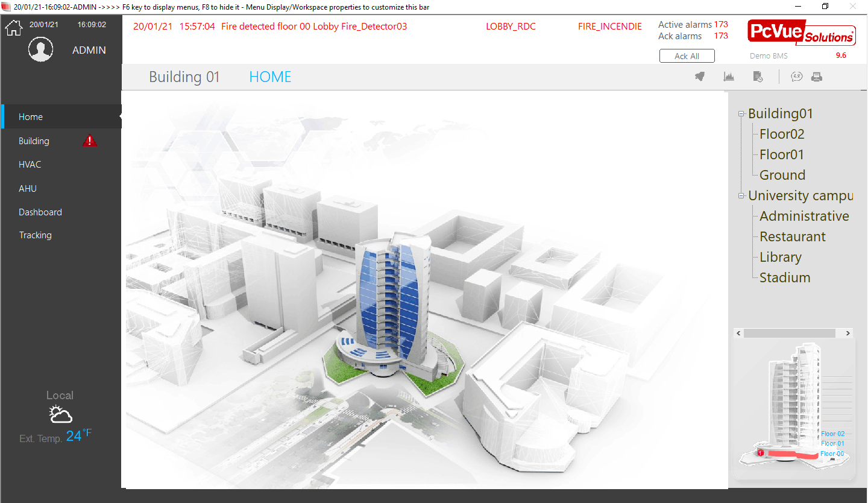Click the red fire alarm marker on building thumbnail
Screen dimensions: 868x503
click(x=761, y=452)
